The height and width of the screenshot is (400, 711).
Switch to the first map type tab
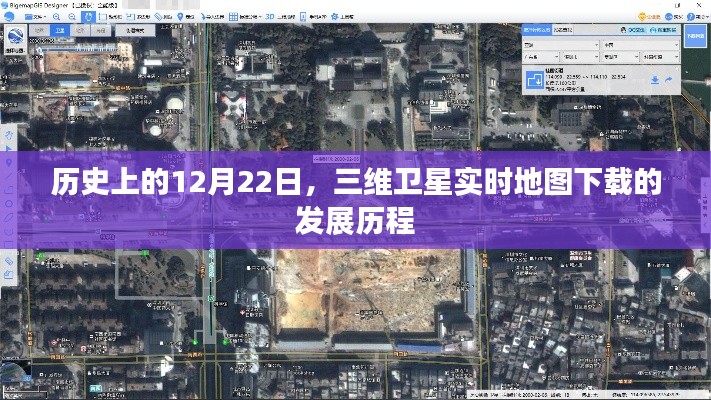(40, 30)
